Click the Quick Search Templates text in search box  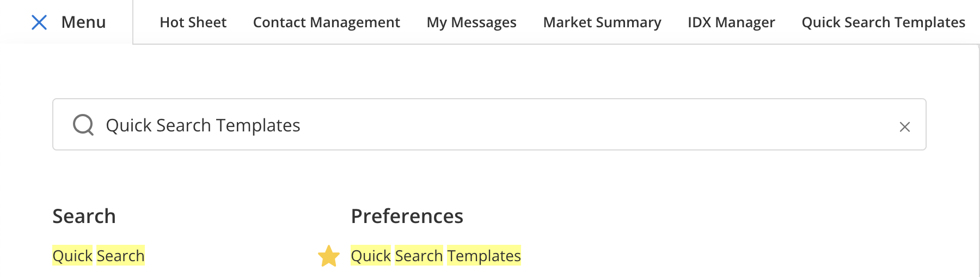[203, 125]
